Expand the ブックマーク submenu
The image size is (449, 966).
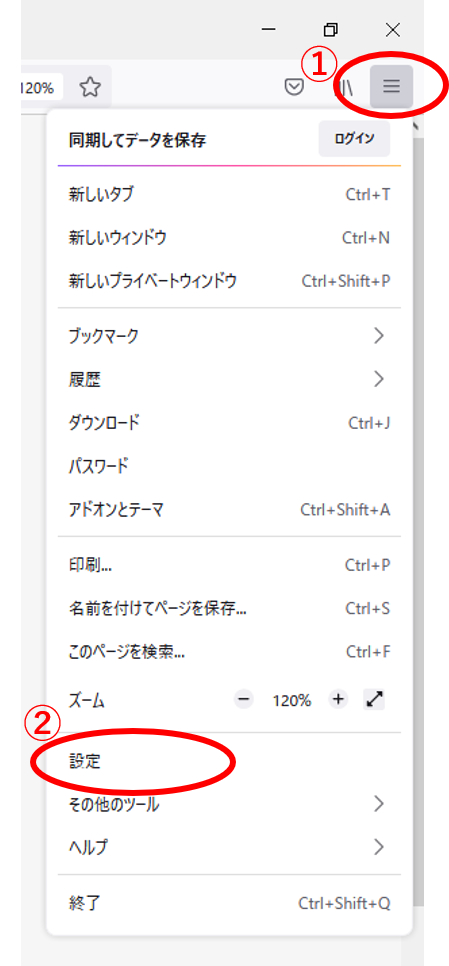tap(229, 336)
